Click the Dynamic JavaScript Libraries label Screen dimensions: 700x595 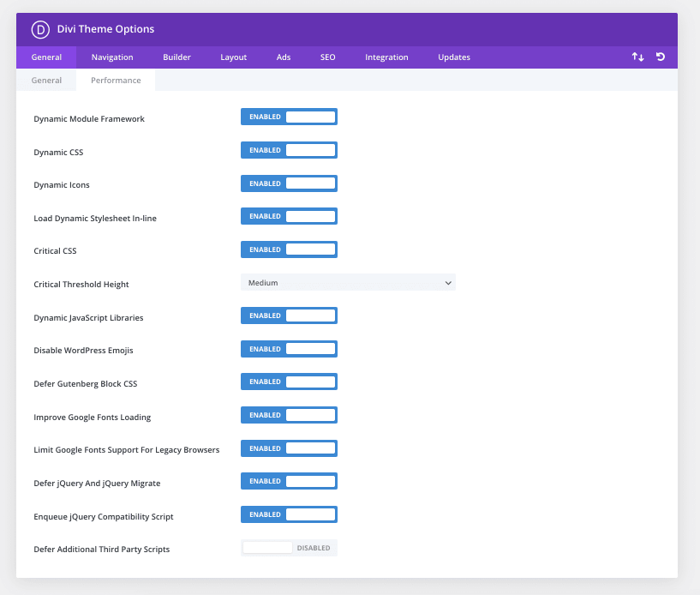pyautogui.click(x=88, y=318)
